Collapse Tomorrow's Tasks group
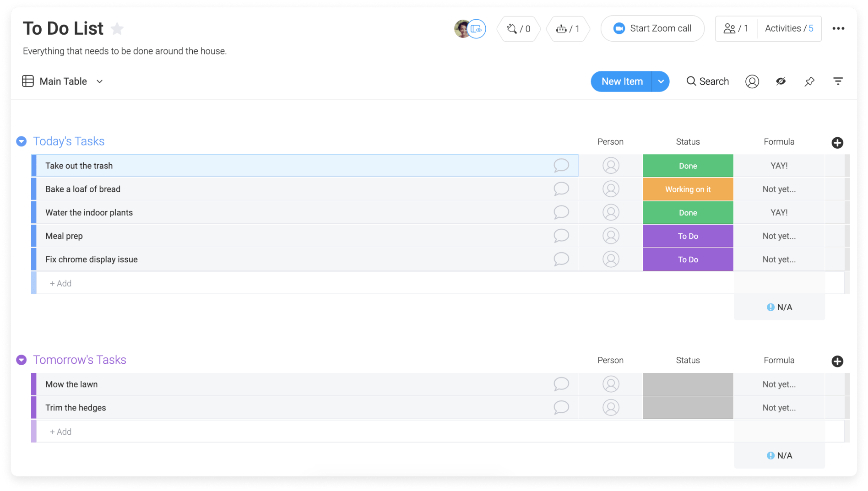Viewport: 868px width, 491px height. tap(22, 360)
